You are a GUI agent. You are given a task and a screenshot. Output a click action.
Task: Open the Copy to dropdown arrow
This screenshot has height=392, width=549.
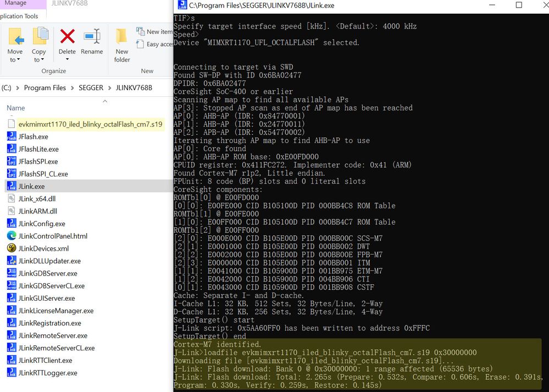(x=42, y=60)
